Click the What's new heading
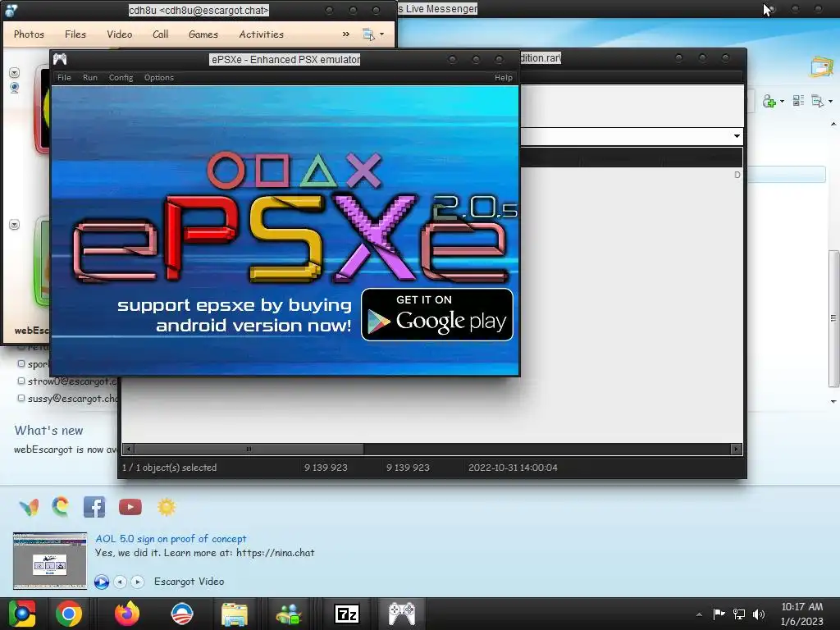This screenshot has height=630, width=840. point(48,431)
